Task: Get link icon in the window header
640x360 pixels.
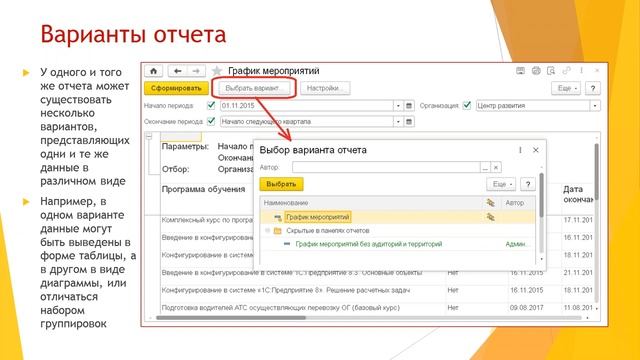Action: (x=566, y=71)
